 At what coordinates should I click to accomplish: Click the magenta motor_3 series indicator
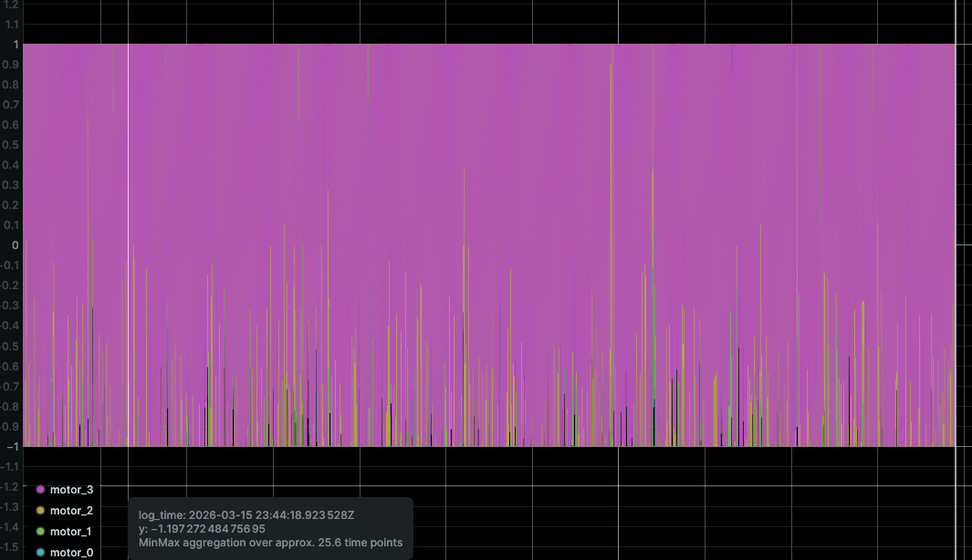(x=40, y=490)
